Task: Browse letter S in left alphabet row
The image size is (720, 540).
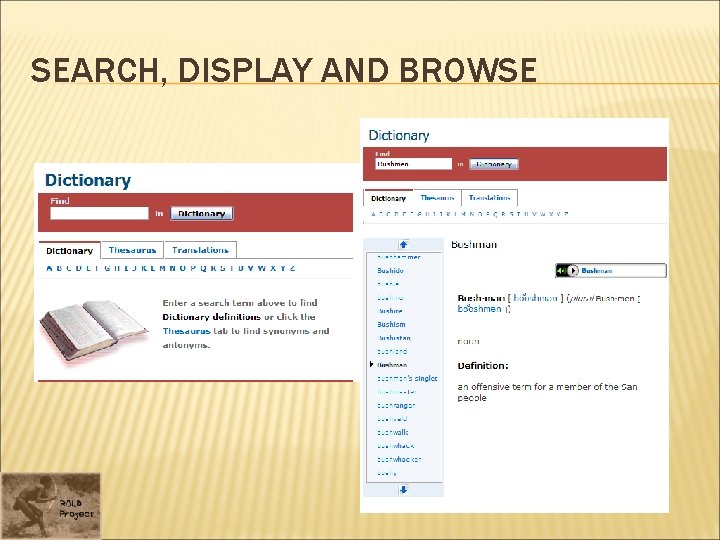Action: [x=223, y=268]
